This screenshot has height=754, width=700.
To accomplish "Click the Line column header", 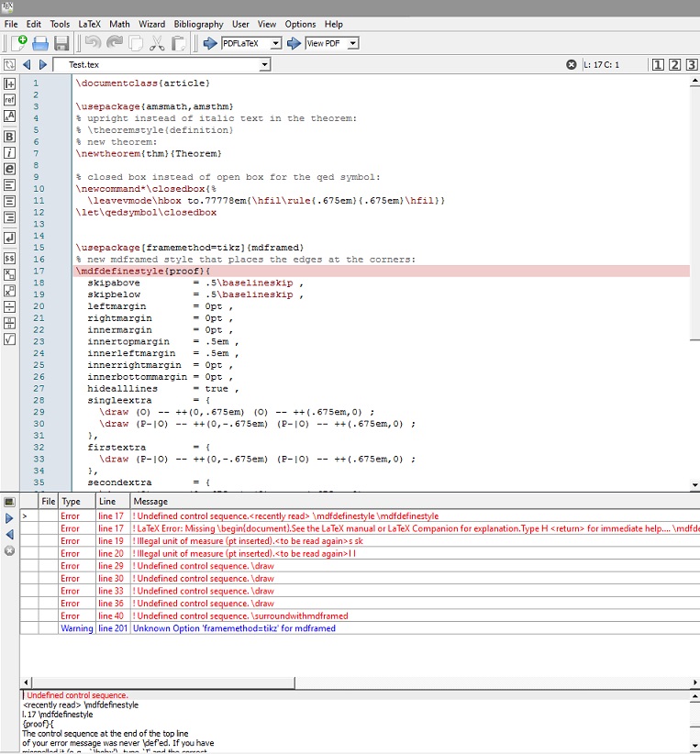I will tap(113, 502).
